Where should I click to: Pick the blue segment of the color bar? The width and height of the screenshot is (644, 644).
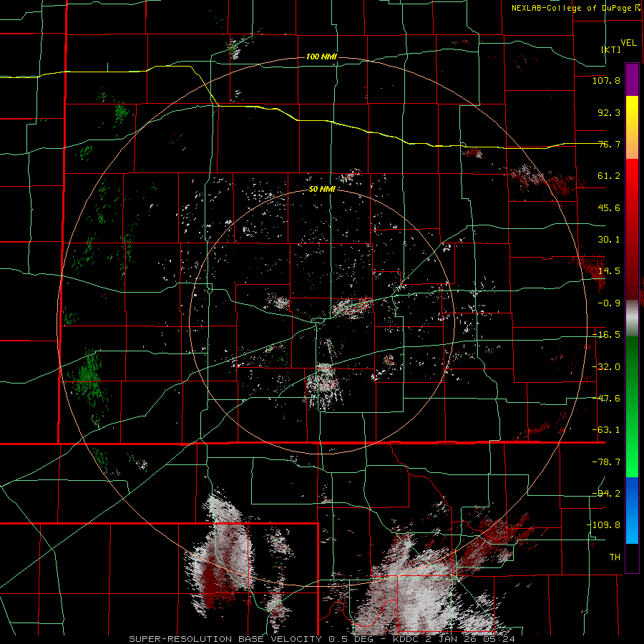pyautogui.click(x=632, y=510)
